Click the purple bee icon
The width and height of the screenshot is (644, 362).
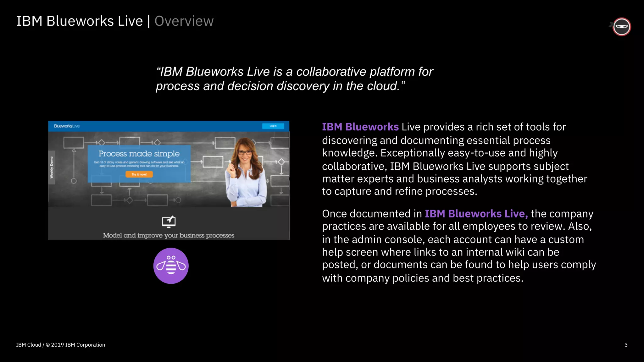(x=171, y=266)
